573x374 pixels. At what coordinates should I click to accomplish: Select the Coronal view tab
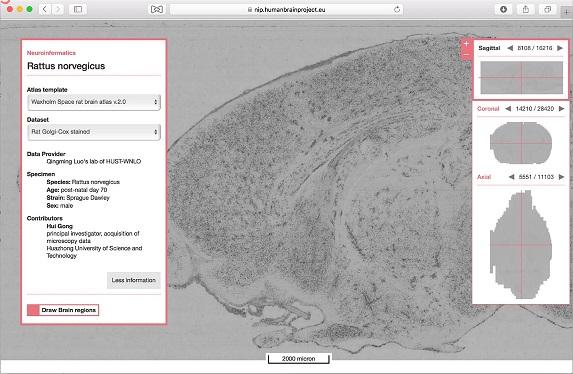(488, 109)
